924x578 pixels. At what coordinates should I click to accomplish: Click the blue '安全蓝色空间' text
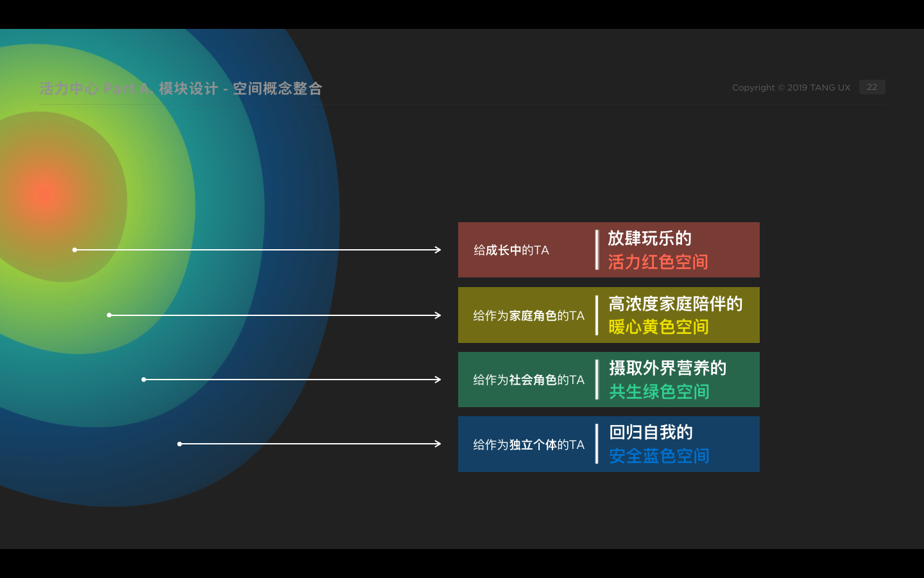pos(659,456)
